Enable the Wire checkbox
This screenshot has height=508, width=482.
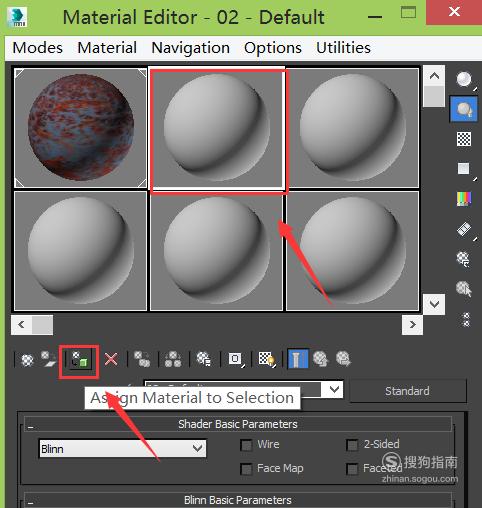click(x=246, y=445)
